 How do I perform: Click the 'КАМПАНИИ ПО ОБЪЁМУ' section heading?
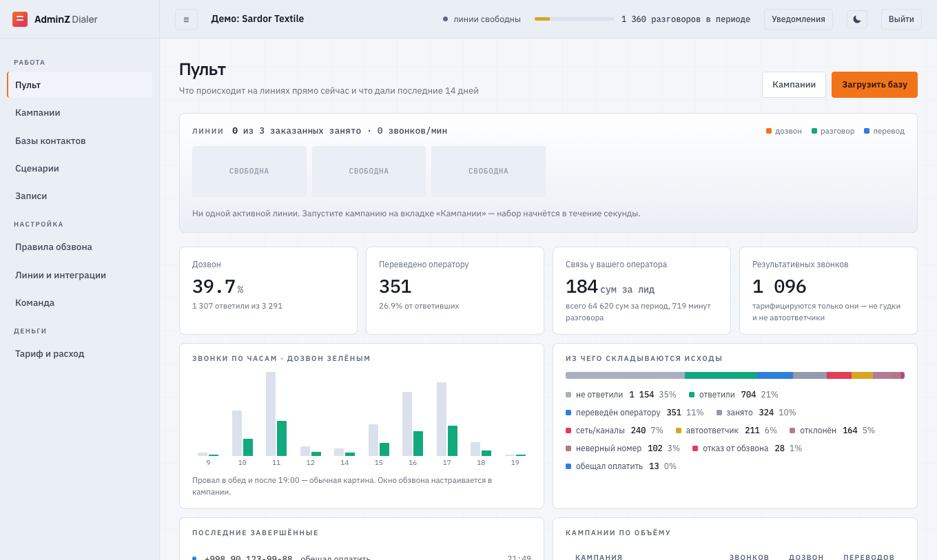[618, 533]
